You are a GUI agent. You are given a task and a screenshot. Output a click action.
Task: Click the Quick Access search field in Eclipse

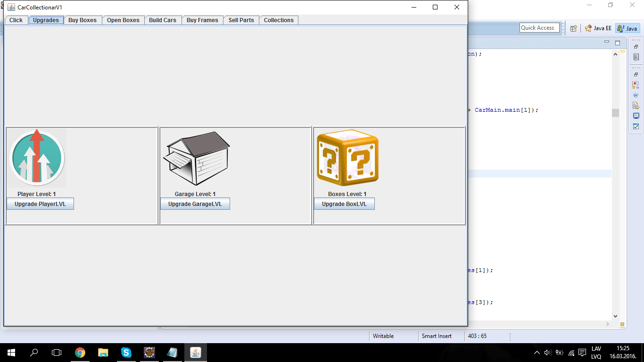(539, 27)
